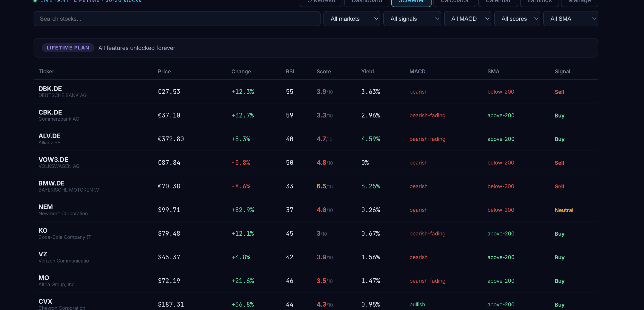Click the 0% yield for VOW3.DE
This screenshot has height=310, width=644.
pyautogui.click(x=365, y=163)
